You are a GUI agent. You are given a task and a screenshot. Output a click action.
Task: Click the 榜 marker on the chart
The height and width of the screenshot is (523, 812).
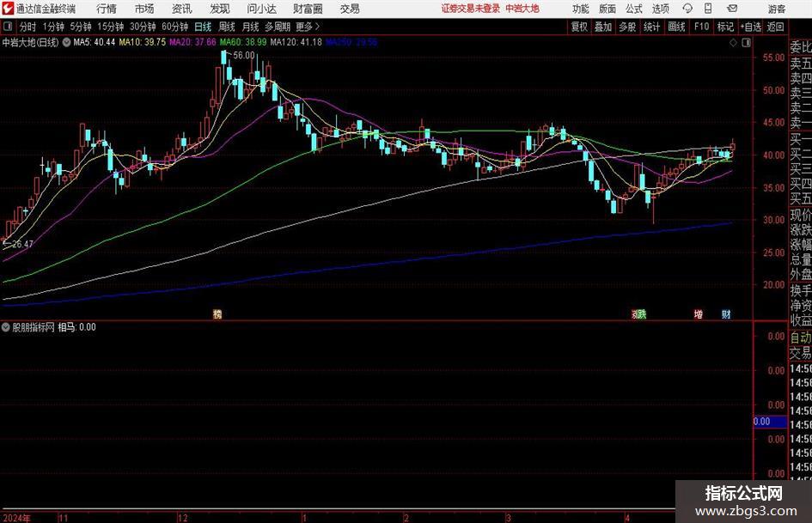(217, 314)
